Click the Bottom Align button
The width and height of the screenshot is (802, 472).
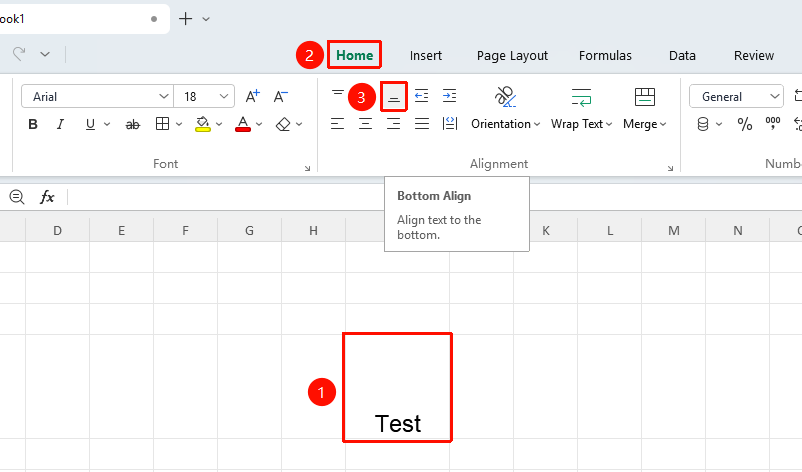click(393, 96)
